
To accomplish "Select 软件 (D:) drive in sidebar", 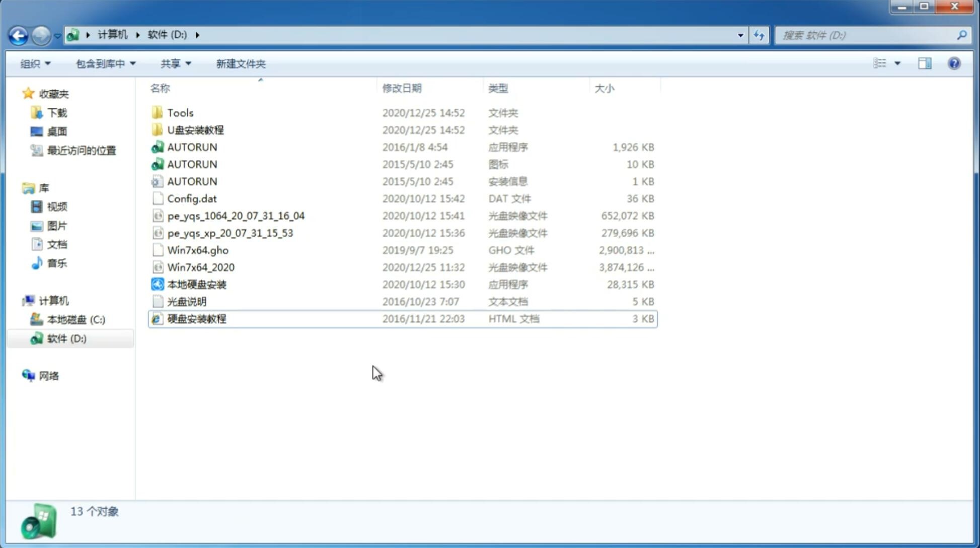I will [66, 338].
